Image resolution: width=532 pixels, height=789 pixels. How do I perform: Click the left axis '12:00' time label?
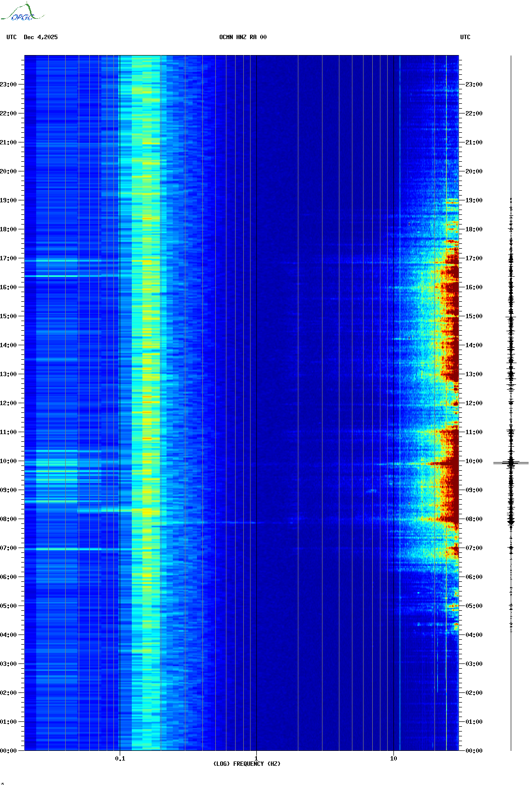[x=8, y=403]
